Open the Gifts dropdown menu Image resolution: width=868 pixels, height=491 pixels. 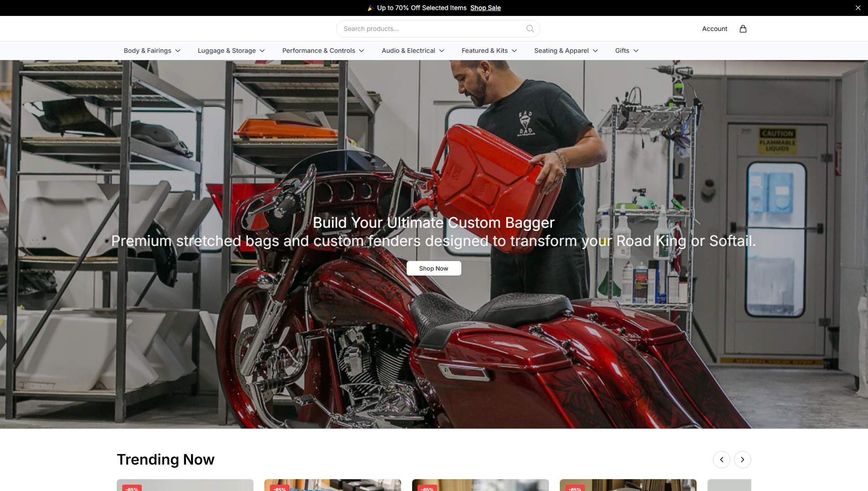coord(627,51)
